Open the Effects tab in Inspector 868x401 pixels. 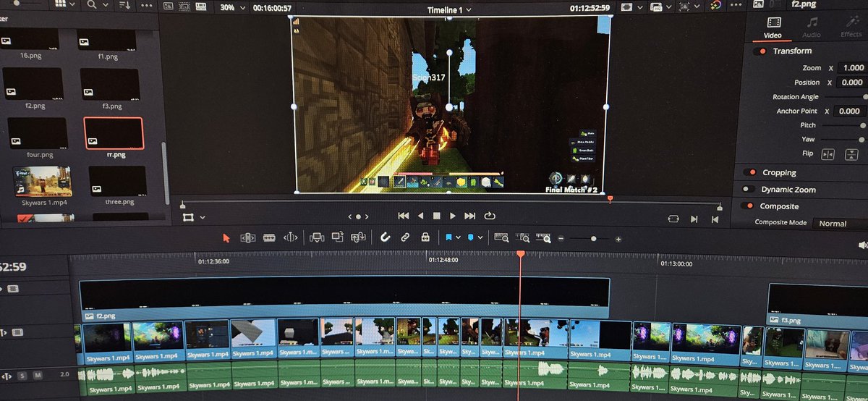click(851, 28)
